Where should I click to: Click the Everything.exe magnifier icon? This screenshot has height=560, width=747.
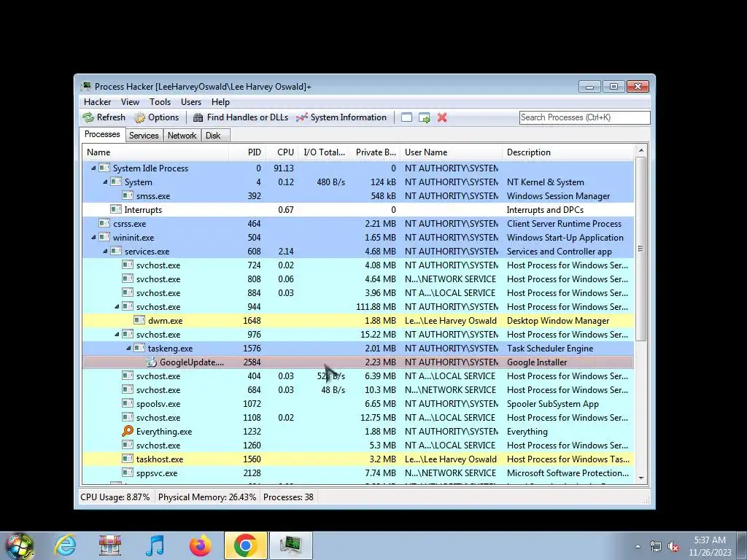(x=128, y=432)
